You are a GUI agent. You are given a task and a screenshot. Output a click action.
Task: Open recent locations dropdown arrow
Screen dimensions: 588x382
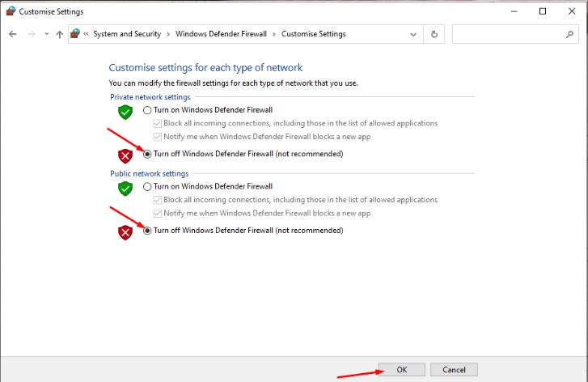tap(46, 34)
